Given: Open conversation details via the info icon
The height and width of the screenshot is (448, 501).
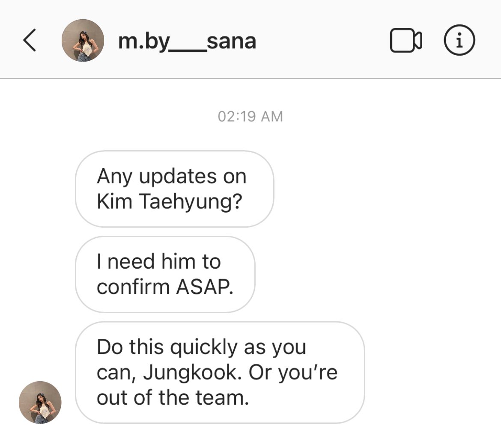Looking at the screenshot, I should click(459, 40).
